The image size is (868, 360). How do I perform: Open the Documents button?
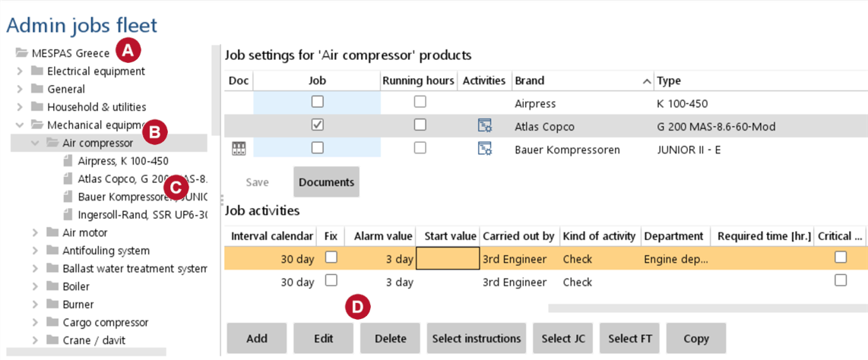[x=326, y=182]
